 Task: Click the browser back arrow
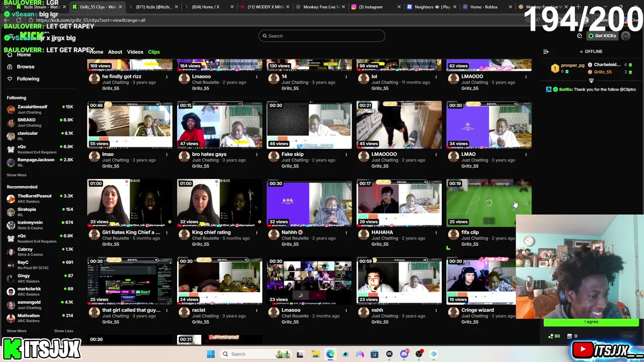pos(7,20)
